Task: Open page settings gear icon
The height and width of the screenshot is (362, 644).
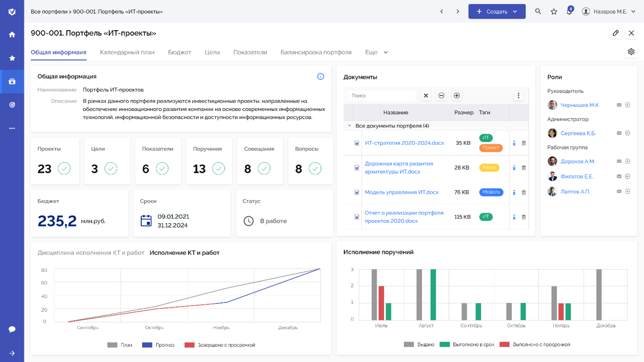Action: coord(631,52)
